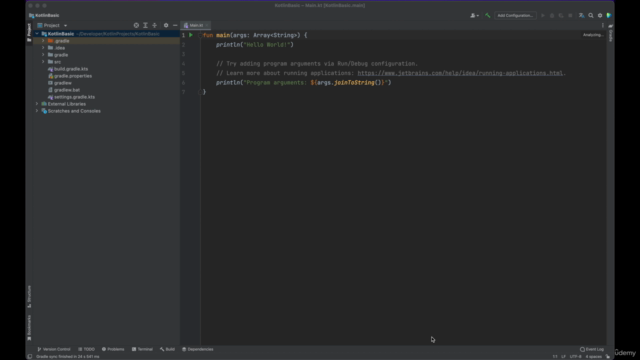The width and height of the screenshot is (640, 360).
Task: Click the Stop square icon
Action: pos(570,16)
